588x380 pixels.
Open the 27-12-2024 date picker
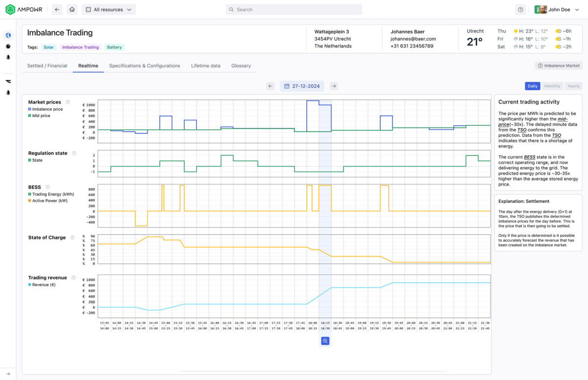[302, 86]
